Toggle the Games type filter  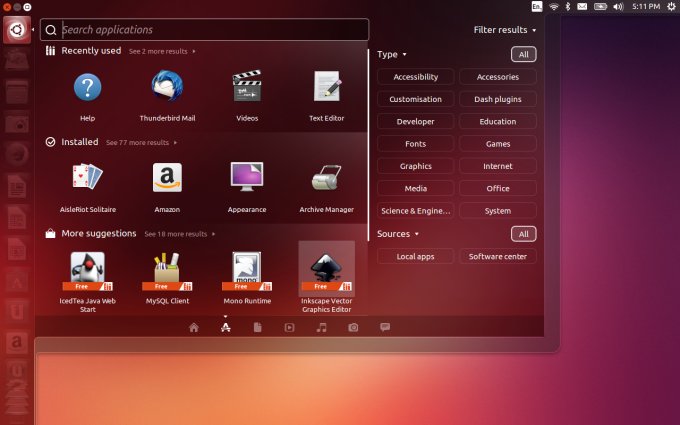pos(497,144)
